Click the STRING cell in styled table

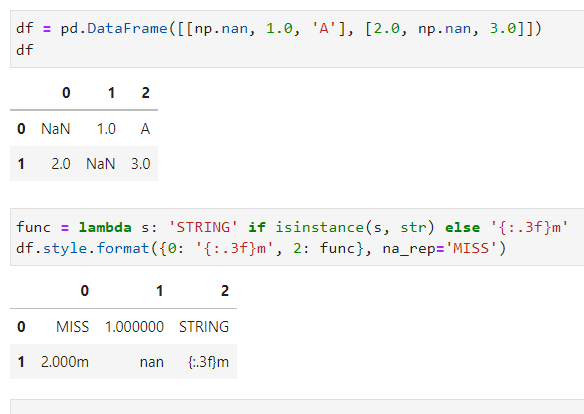coord(204,327)
